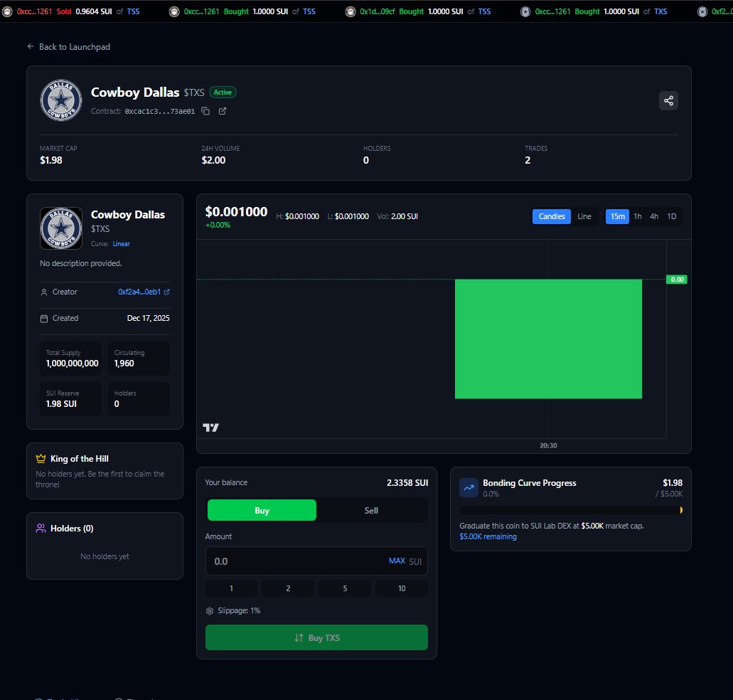
Task: Click the 0.00 price label on chart axis
Action: pyautogui.click(x=677, y=280)
